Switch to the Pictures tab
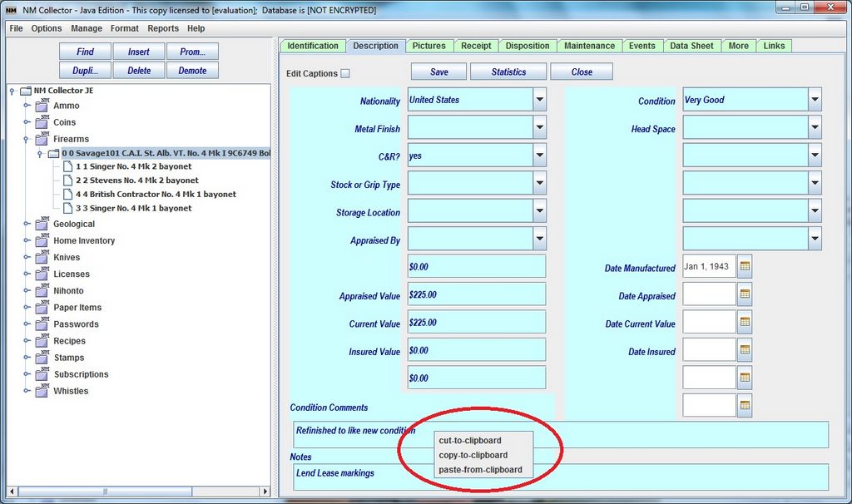 pyautogui.click(x=428, y=46)
